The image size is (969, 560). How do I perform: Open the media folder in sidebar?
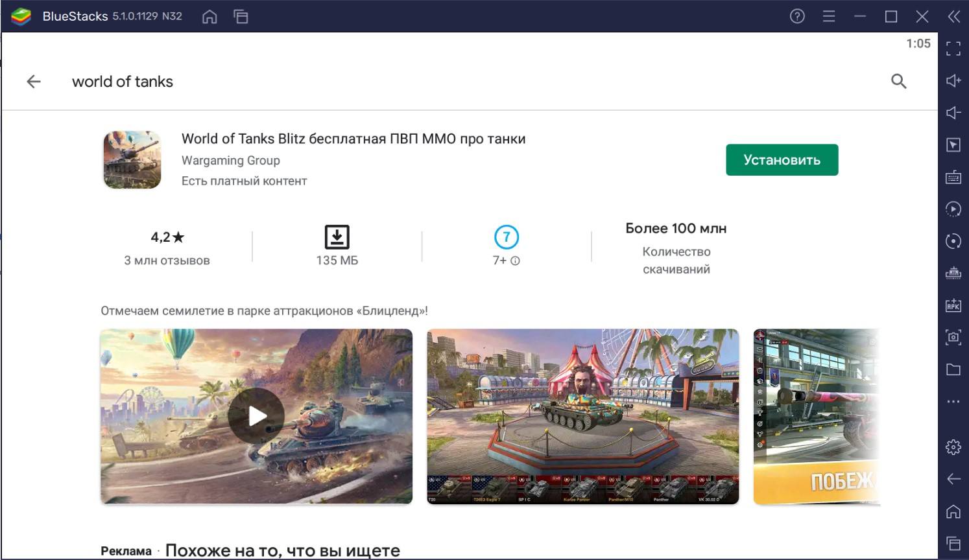(953, 369)
